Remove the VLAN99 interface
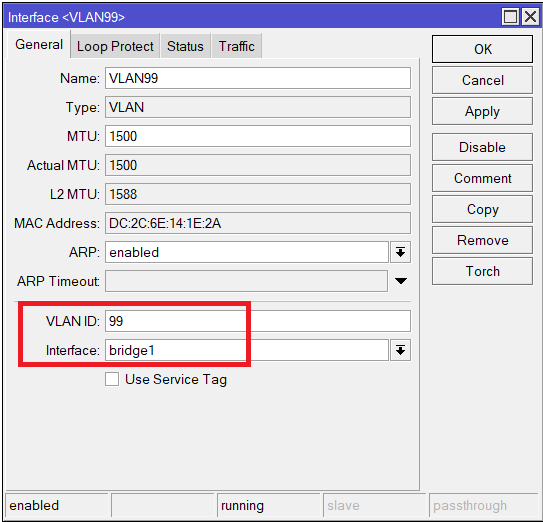This screenshot has height=522, width=543. coord(482,240)
